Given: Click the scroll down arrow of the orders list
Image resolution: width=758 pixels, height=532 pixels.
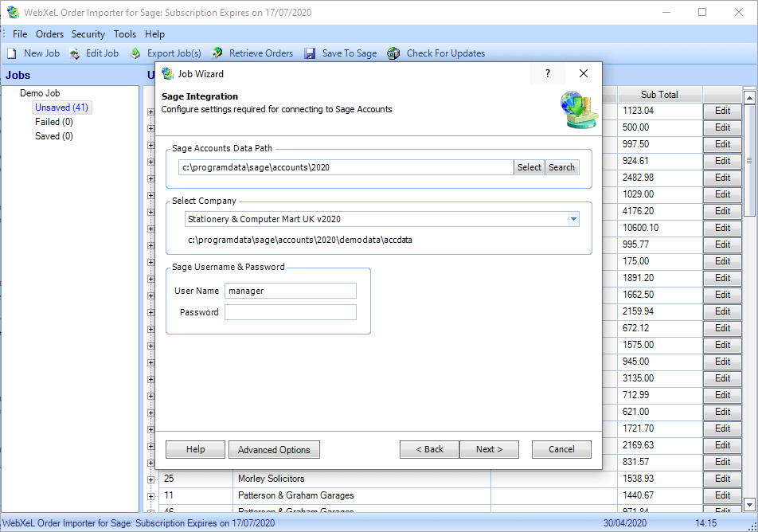Looking at the screenshot, I should click(749, 505).
